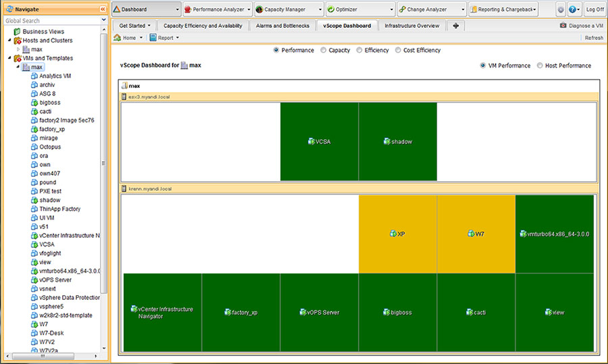Click the Change Analyzer icon

pos(403,9)
